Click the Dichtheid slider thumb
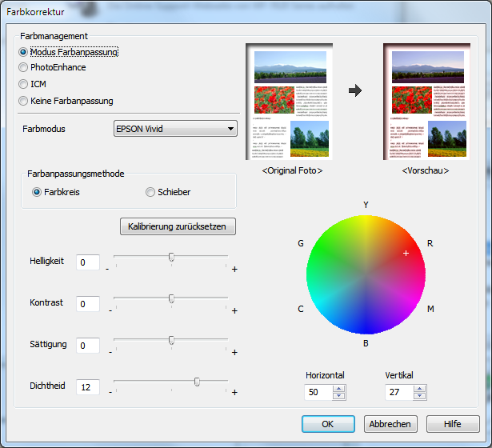 [x=197, y=382]
